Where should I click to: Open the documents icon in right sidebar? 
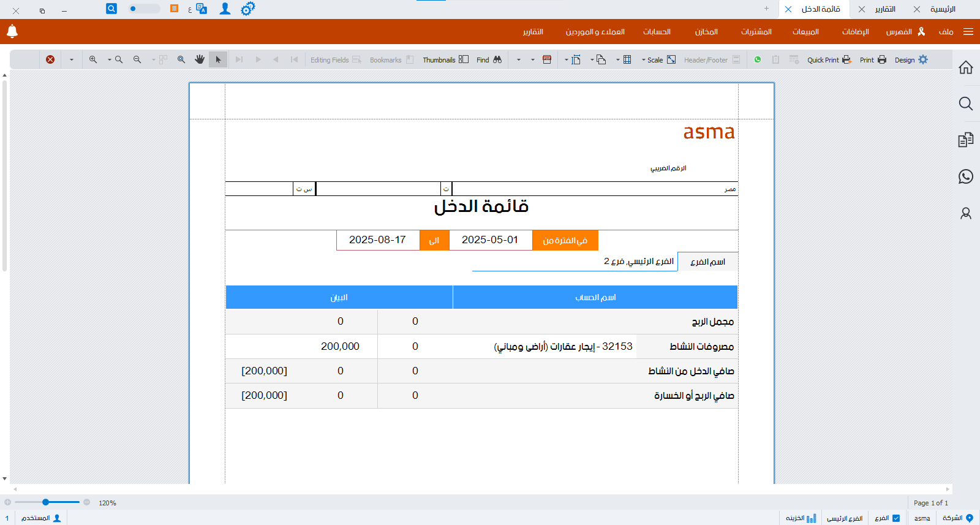coord(966,140)
